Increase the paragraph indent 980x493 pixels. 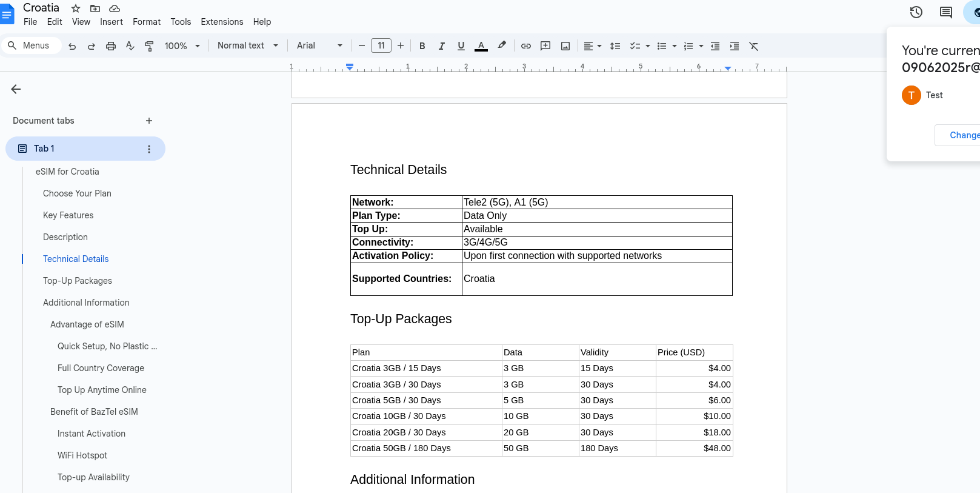[x=735, y=46]
